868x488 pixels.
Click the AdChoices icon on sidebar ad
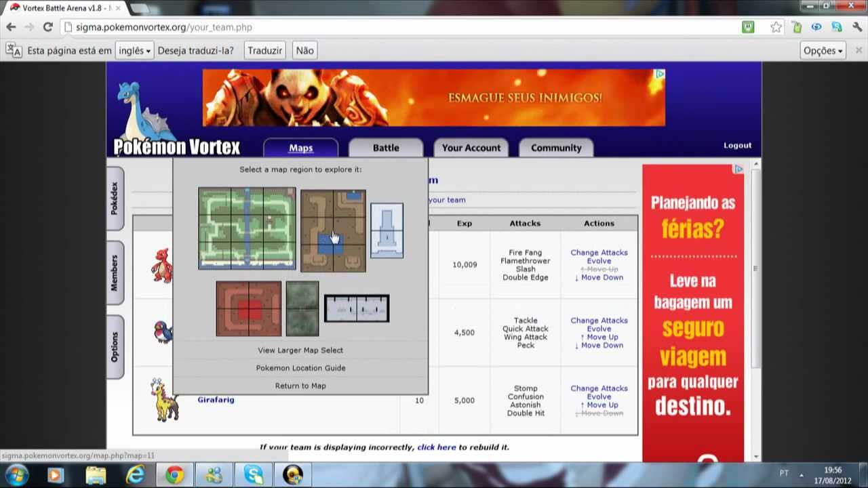coord(738,169)
